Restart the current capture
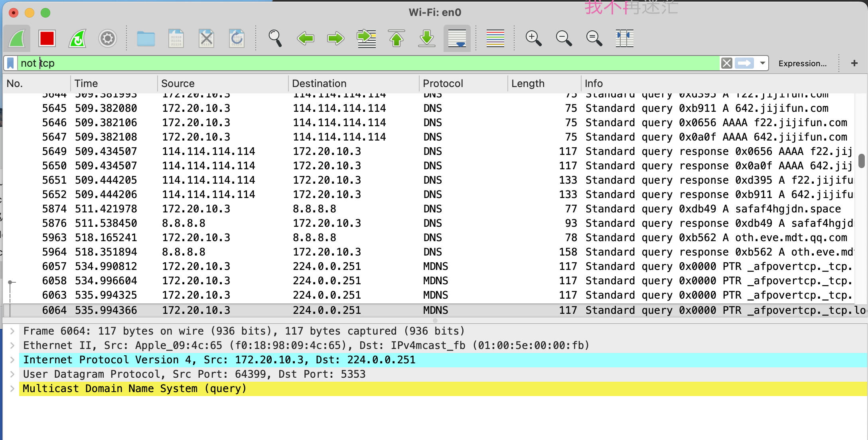Viewport: 868px width, 440px height. (77, 39)
